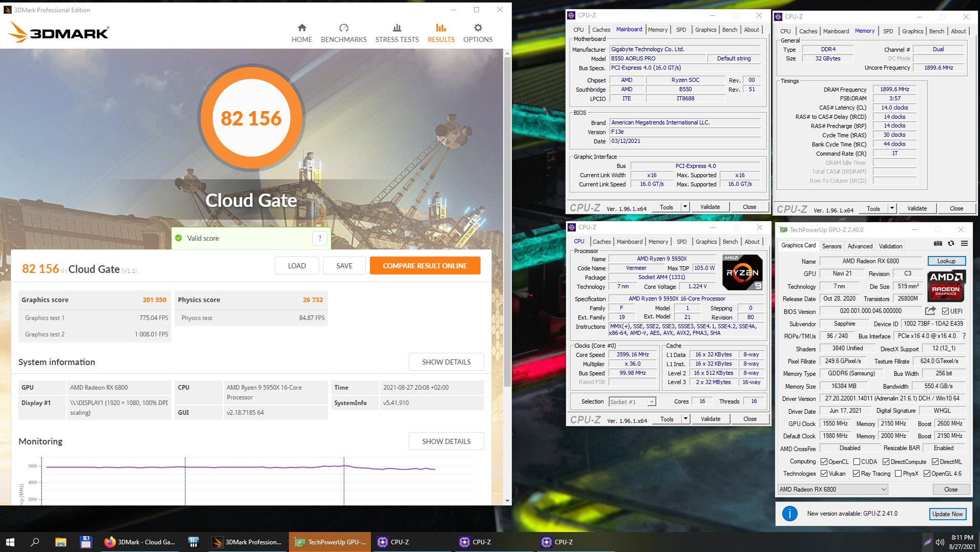Expand Tools arrow in CPU tab CPU-Z window
This screenshot has width=980, height=552.
point(685,419)
